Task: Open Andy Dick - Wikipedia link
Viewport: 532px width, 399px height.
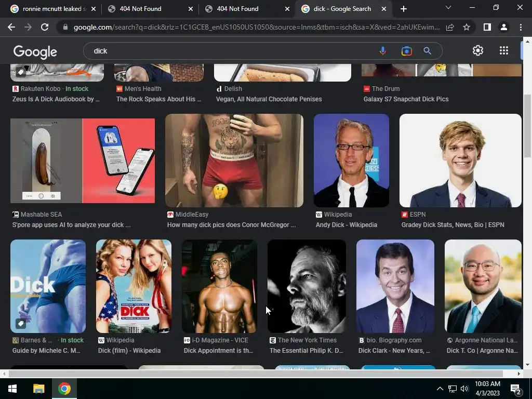Action: (x=347, y=225)
